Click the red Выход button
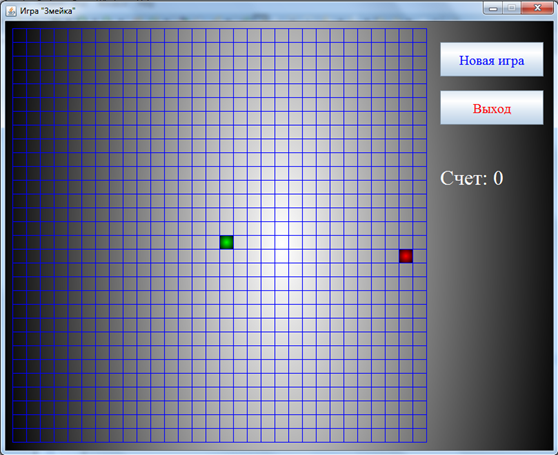Image resolution: width=558 pixels, height=455 pixels. [491, 107]
